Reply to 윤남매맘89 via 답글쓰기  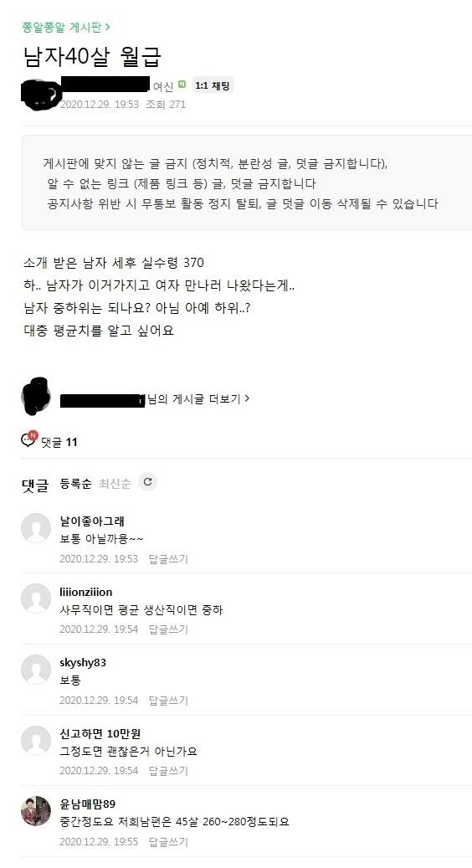click(168, 842)
